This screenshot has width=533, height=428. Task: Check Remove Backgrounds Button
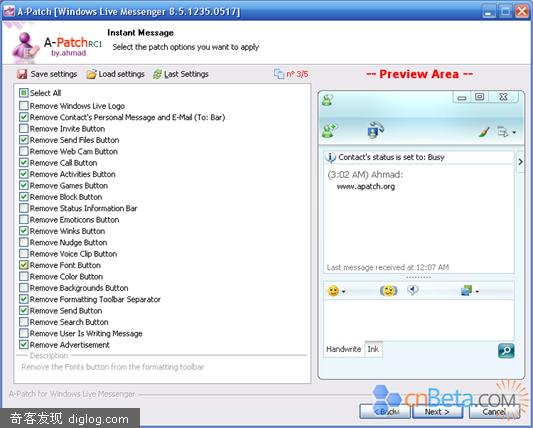[x=23, y=288]
